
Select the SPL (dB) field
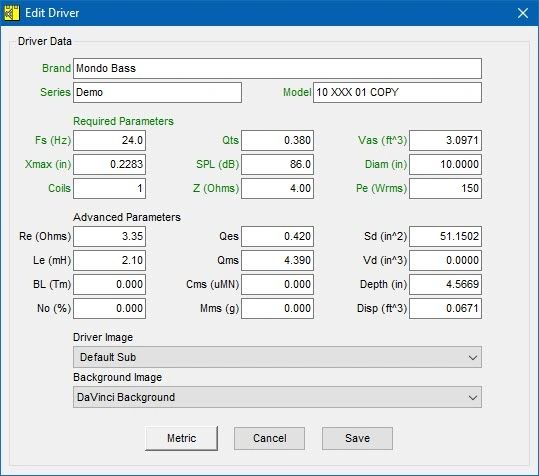click(x=277, y=164)
